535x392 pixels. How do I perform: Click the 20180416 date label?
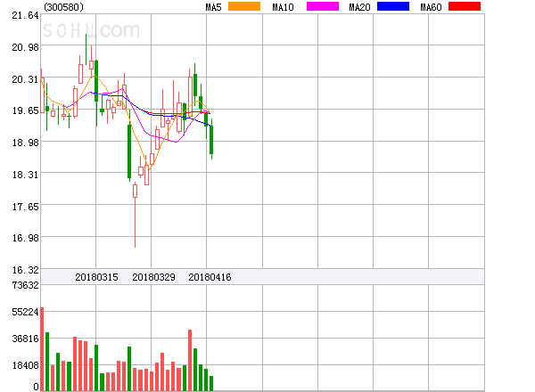pos(210,277)
